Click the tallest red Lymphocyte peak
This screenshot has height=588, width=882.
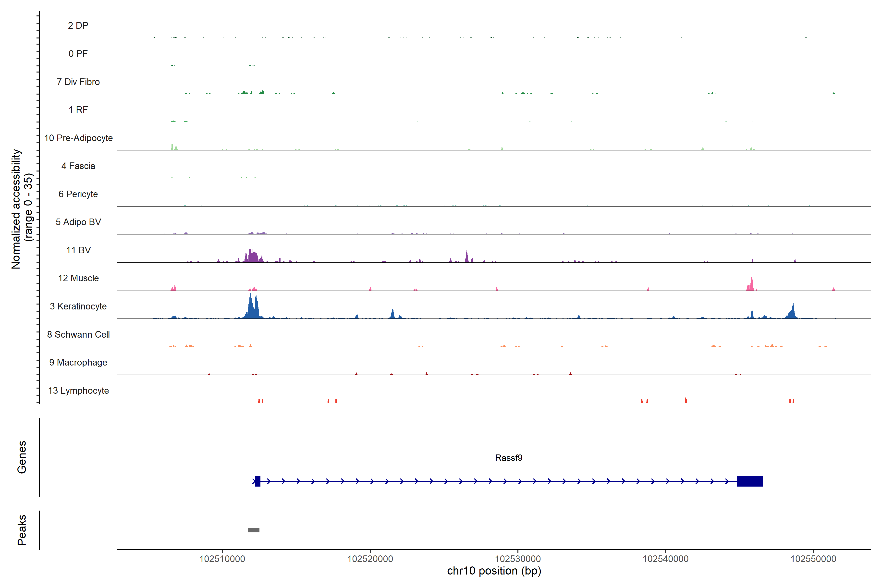click(686, 400)
